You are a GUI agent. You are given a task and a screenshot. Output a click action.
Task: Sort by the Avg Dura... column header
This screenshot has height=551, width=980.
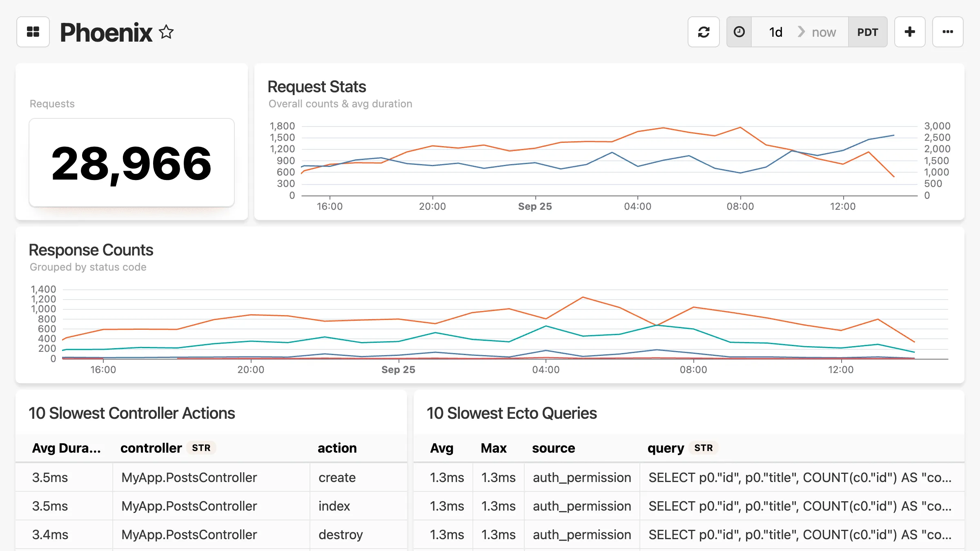pyautogui.click(x=67, y=448)
